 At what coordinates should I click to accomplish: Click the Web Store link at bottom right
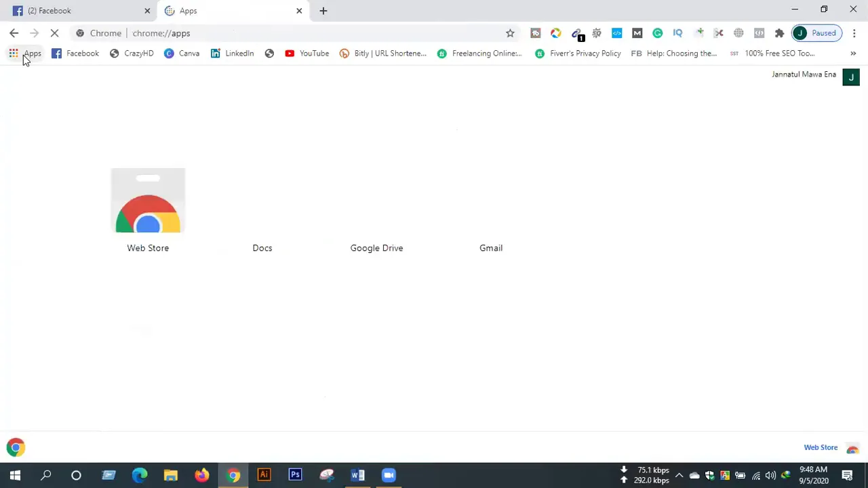(821, 447)
